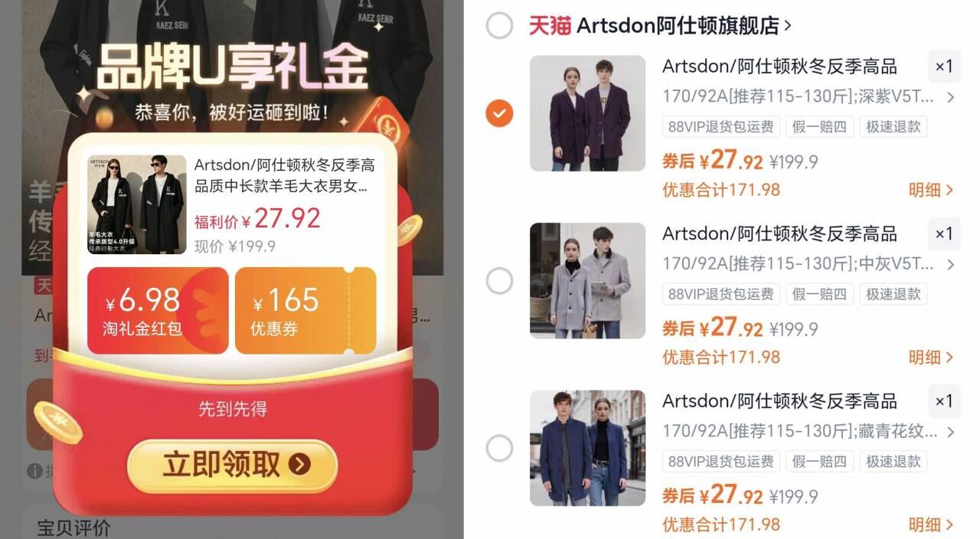Open 明细 details for the grey coat
This screenshot has height=539, width=980.
point(931,357)
